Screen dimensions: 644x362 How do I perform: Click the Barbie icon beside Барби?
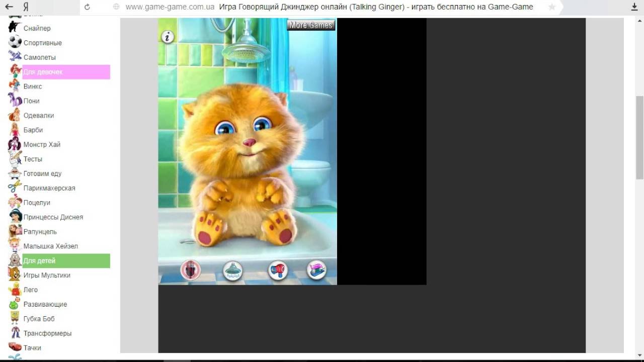click(15, 130)
